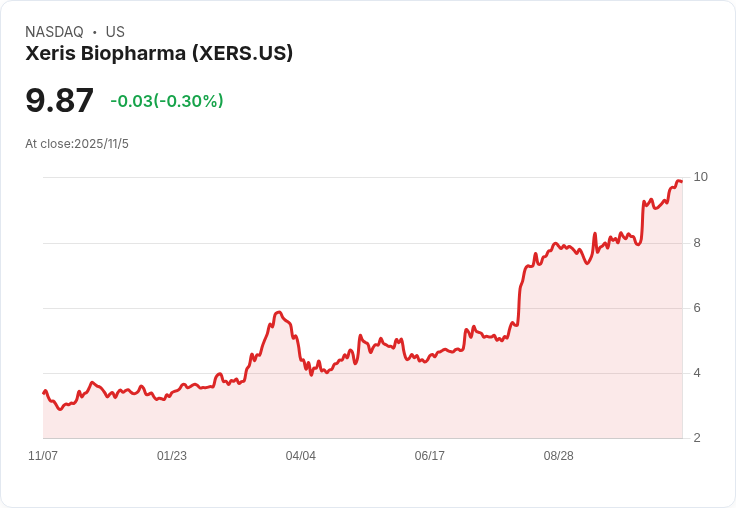Screen dimensions: 736x508
Task: Select the 8 price axis label
Action: 697,243
